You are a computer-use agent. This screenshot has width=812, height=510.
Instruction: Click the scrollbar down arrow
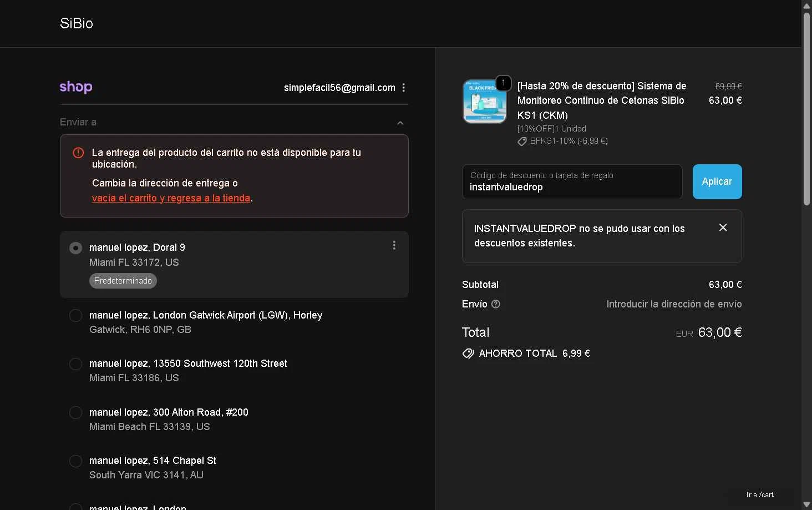tap(806, 505)
